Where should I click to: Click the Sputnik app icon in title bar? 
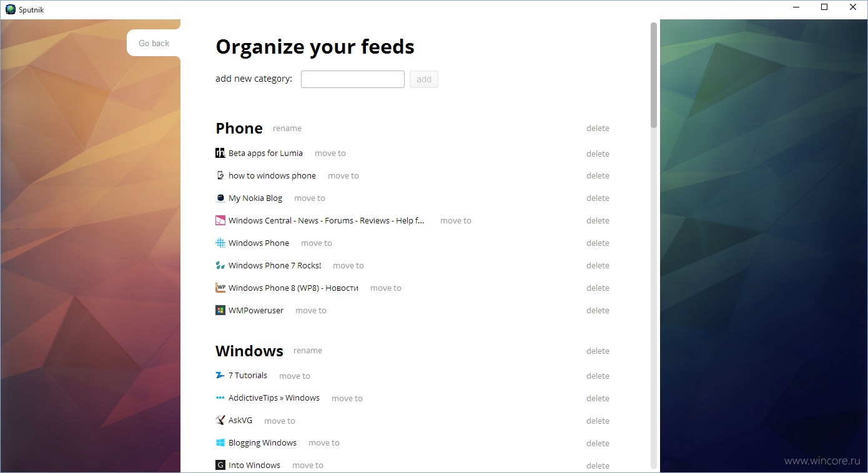point(10,9)
